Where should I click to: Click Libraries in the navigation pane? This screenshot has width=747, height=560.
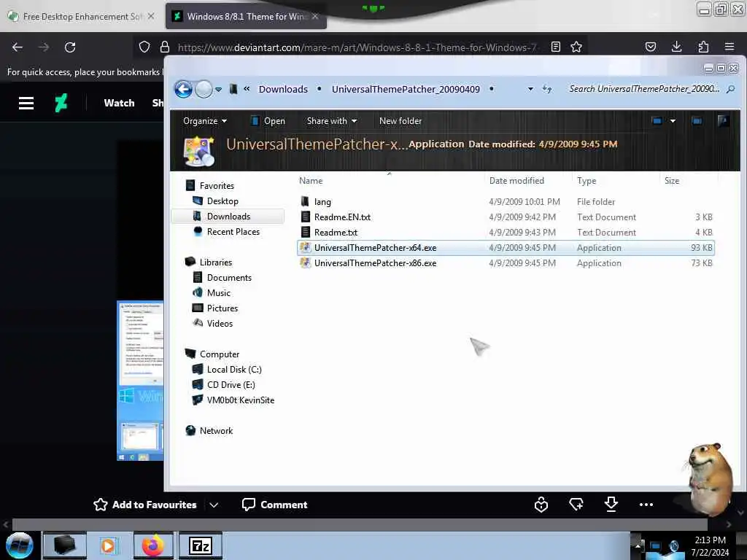pos(215,262)
